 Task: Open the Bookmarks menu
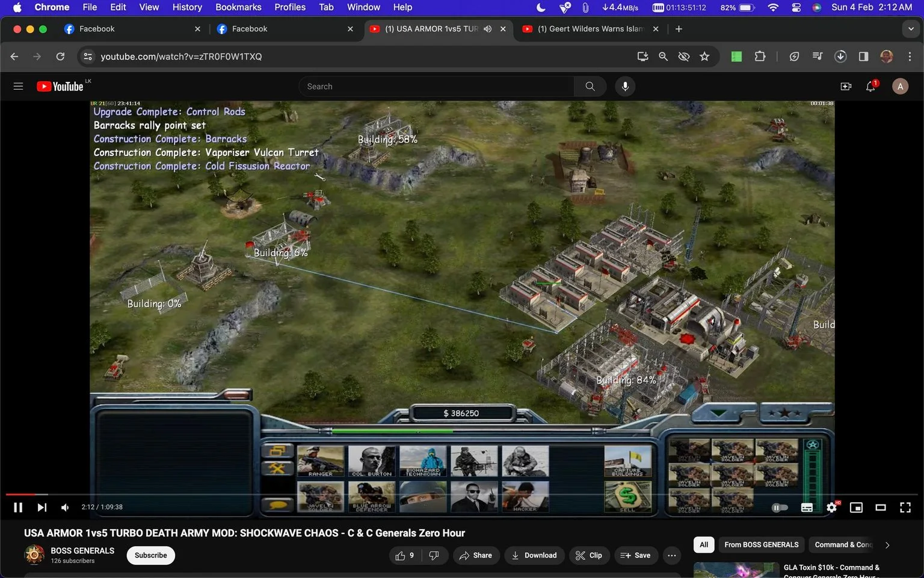pos(238,7)
